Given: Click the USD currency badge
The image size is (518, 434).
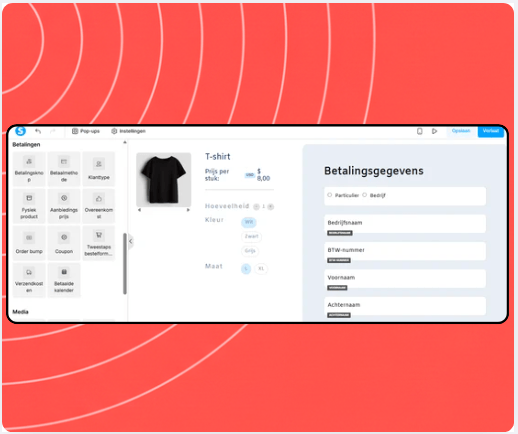Looking at the screenshot, I should click(250, 175).
